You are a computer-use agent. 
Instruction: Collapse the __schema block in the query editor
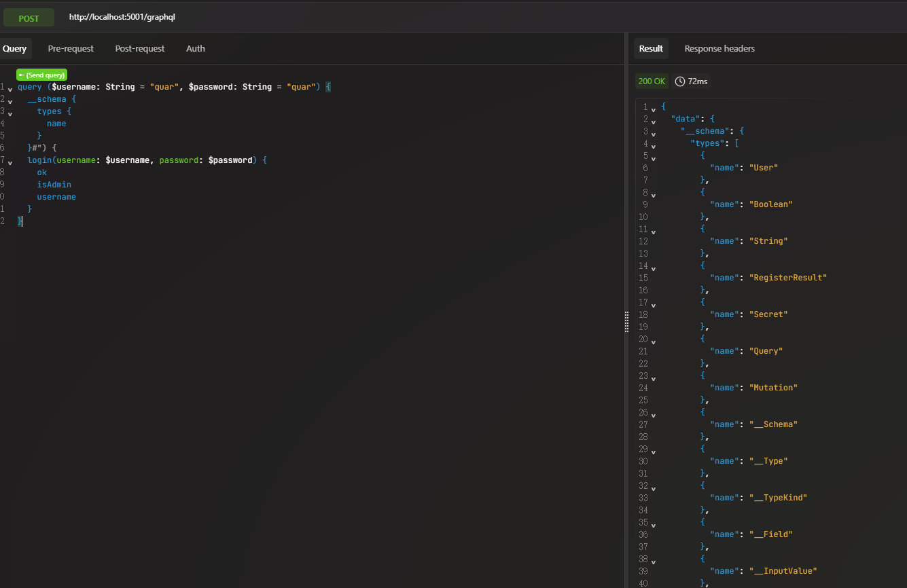pos(10,101)
